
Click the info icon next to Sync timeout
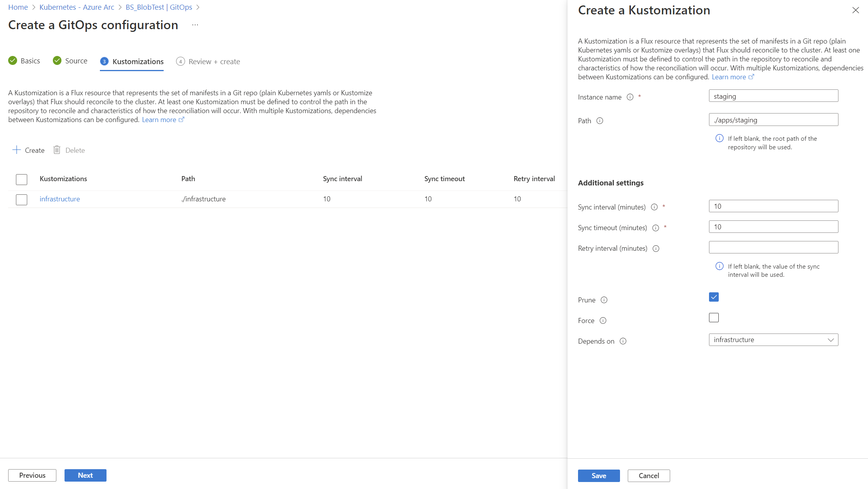pyautogui.click(x=656, y=228)
